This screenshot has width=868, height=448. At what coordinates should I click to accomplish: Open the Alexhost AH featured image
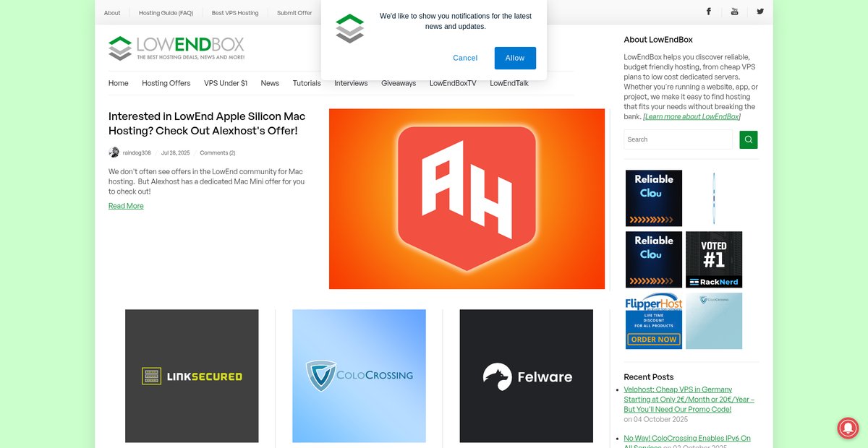[467, 199]
